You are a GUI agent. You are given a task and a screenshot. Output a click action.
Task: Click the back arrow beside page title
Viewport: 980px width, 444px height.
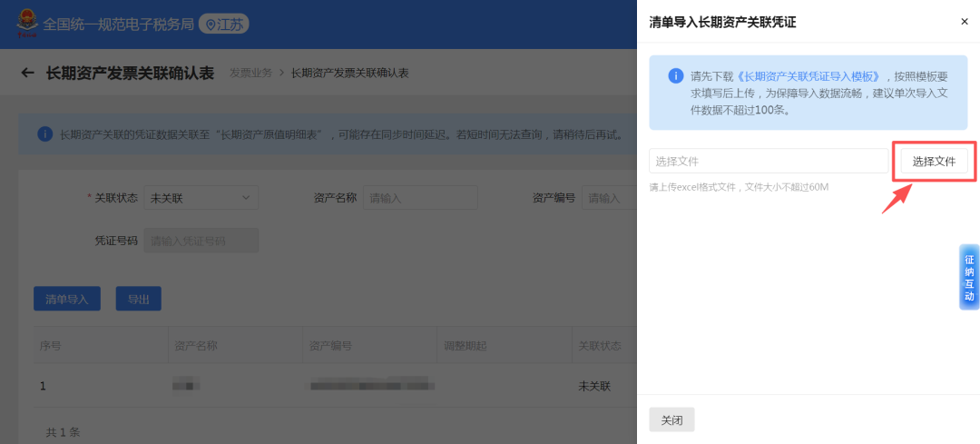pos(28,73)
